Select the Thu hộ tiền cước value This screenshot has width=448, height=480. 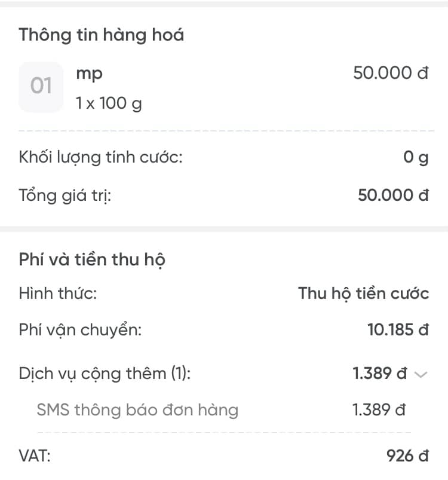point(363,293)
